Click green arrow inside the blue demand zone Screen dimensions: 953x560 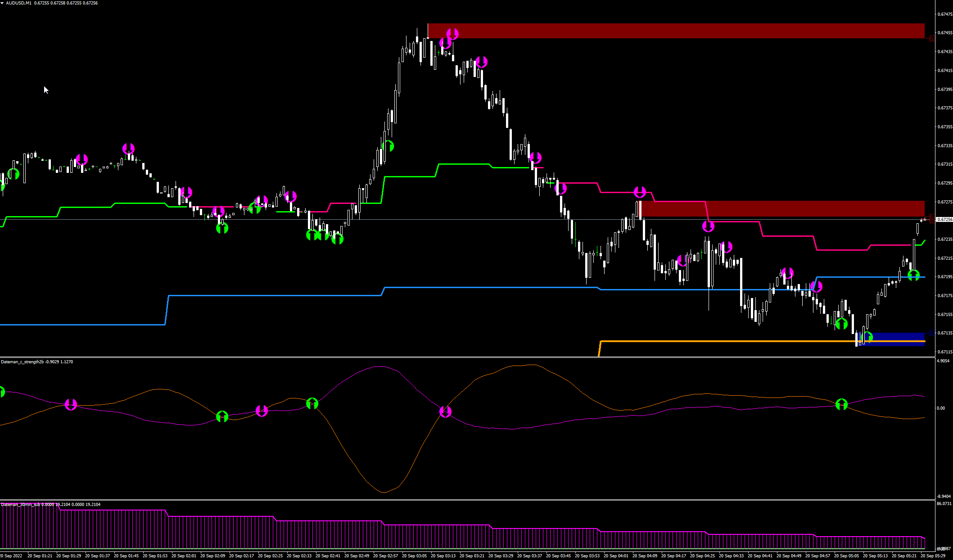867,337
